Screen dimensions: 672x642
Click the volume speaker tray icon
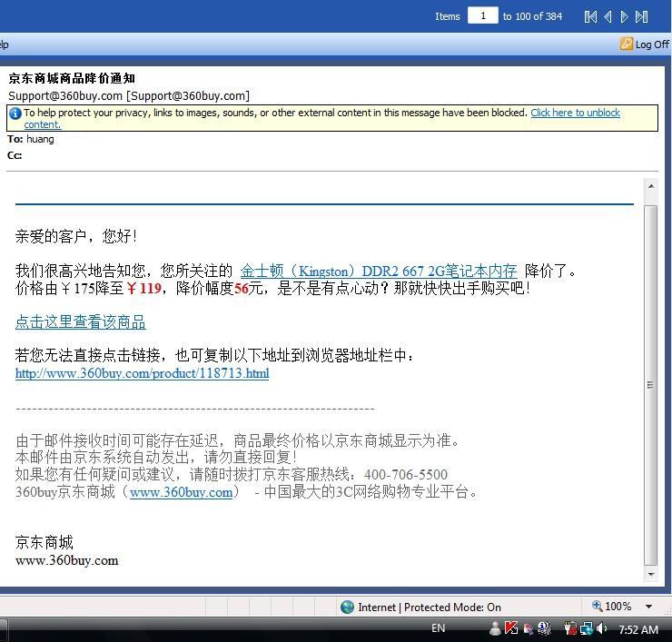pyautogui.click(x=601, y=628)
